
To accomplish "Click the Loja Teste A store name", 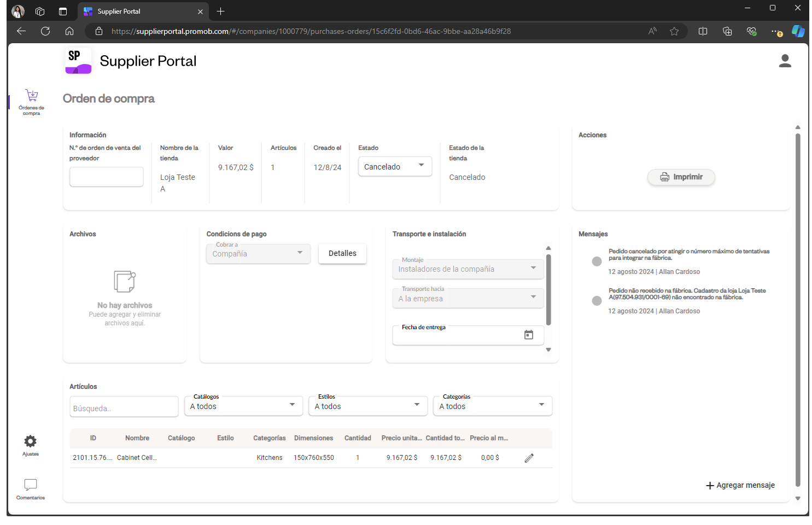I will 178,183.
